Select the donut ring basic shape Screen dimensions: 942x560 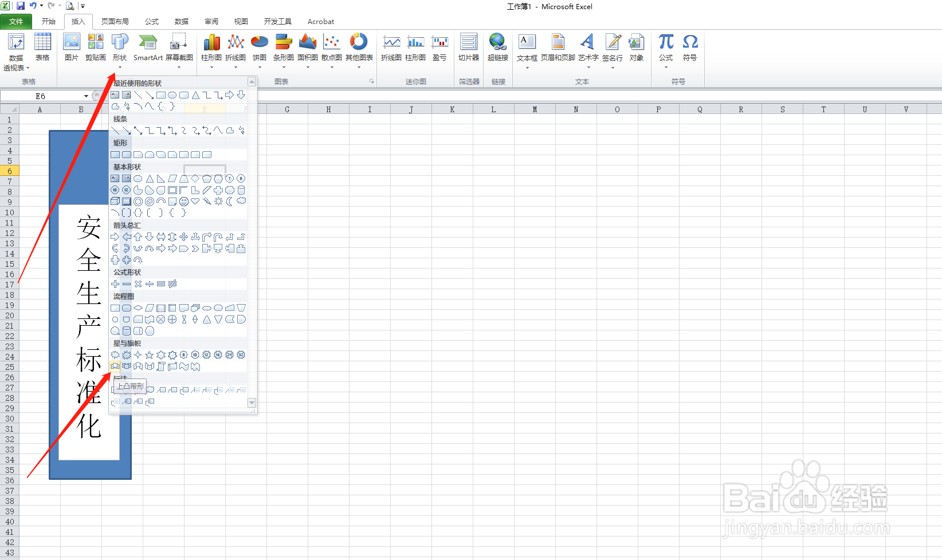(138, 202)
